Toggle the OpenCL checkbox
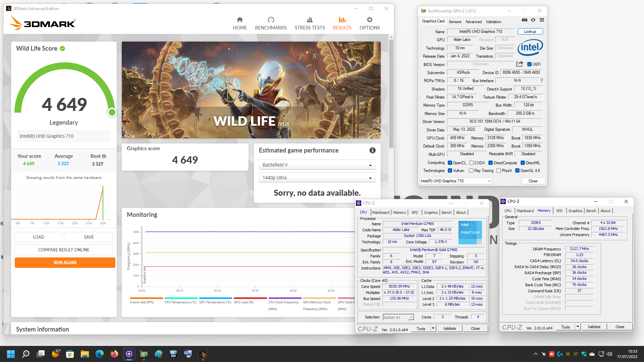This screenshot has width=644, height=362. 450,163
